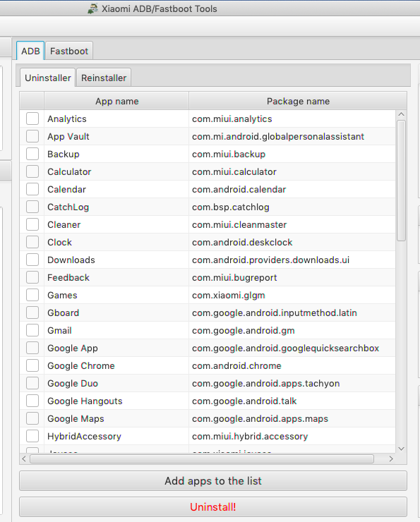The image size is (420, 522).
Task: Click the vertical scrollbar up arrow
Action: click(402, 114)
